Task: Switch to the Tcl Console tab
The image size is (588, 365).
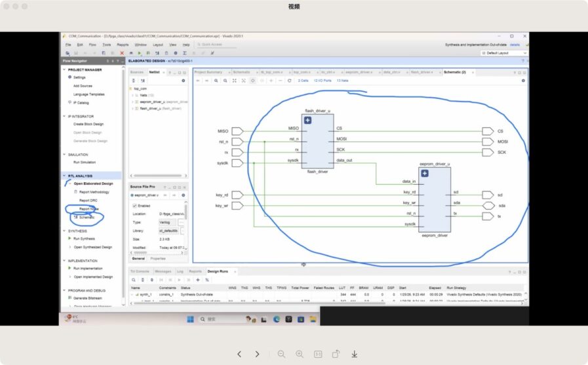Action: coord(139,271)
